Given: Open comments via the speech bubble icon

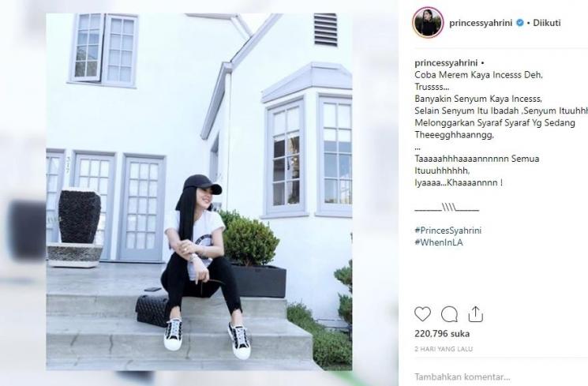Looking at the screenshot, I should click(449, 314).
